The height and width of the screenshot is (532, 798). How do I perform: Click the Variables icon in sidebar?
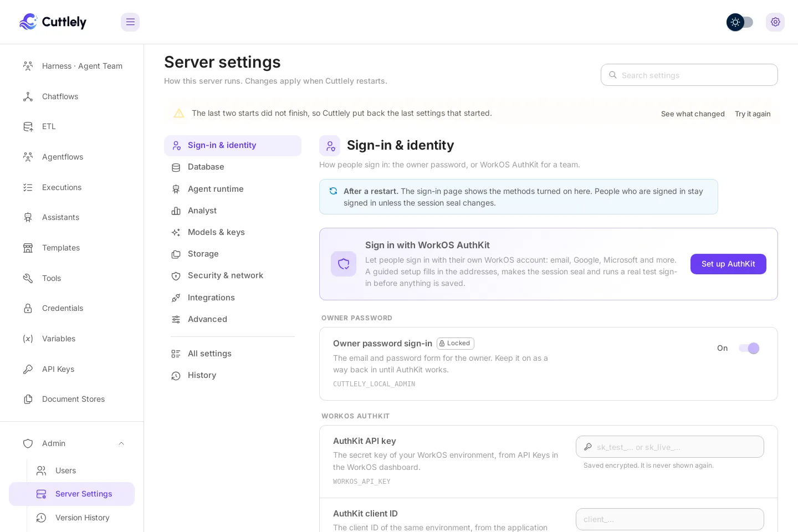click(x=28, y=339)
